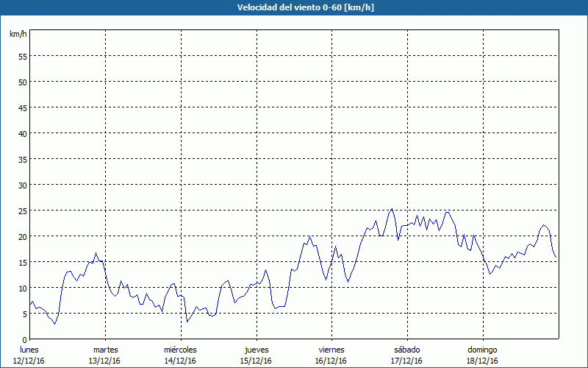This screenshot has height=368, width=588.
Task: Click the 'sábado' day label
Action: (x=406, y=350)
